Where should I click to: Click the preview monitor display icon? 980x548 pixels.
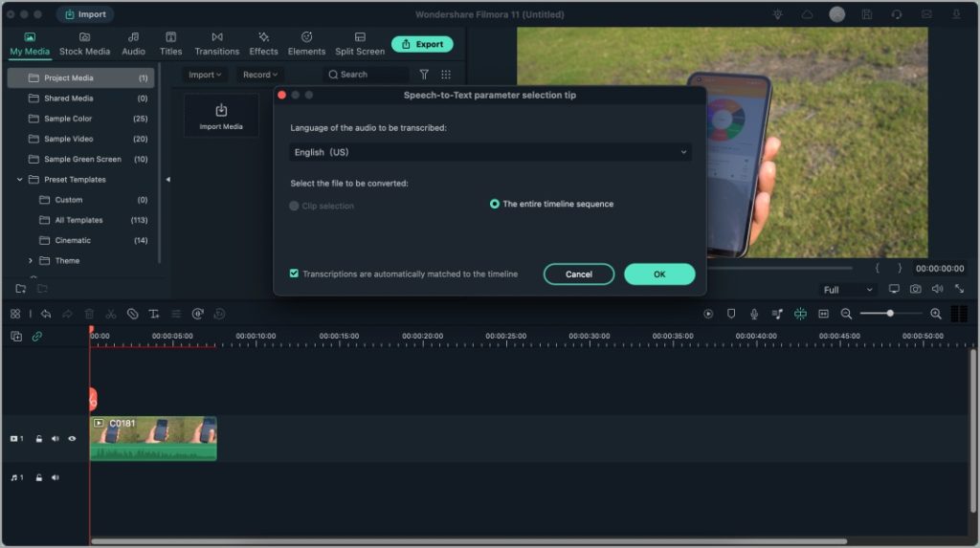(894, 289)
